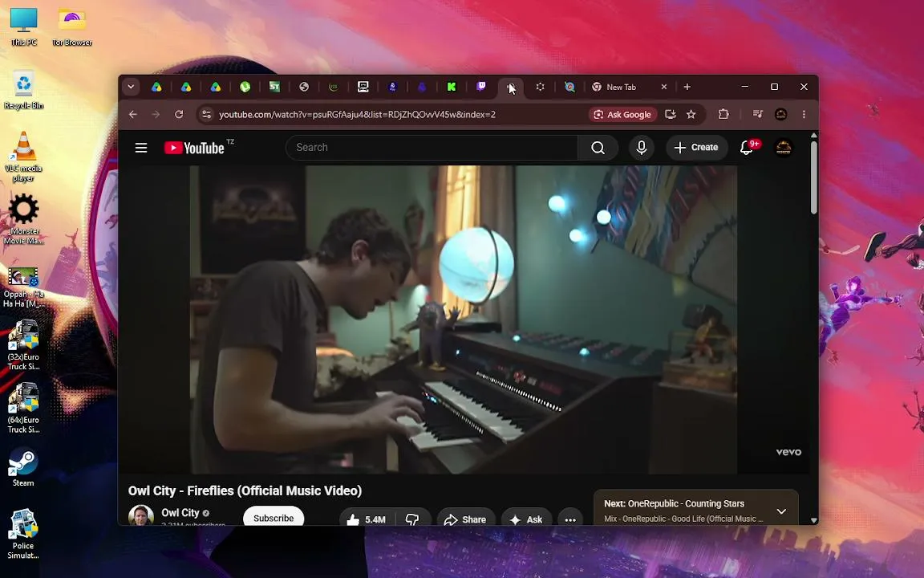Open the tab search dropdown arrow
Screen dimensions: 924x578
[131, 87]
